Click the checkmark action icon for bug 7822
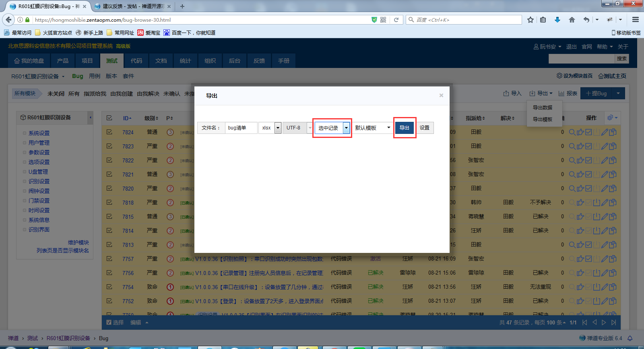 click(588, 160)
